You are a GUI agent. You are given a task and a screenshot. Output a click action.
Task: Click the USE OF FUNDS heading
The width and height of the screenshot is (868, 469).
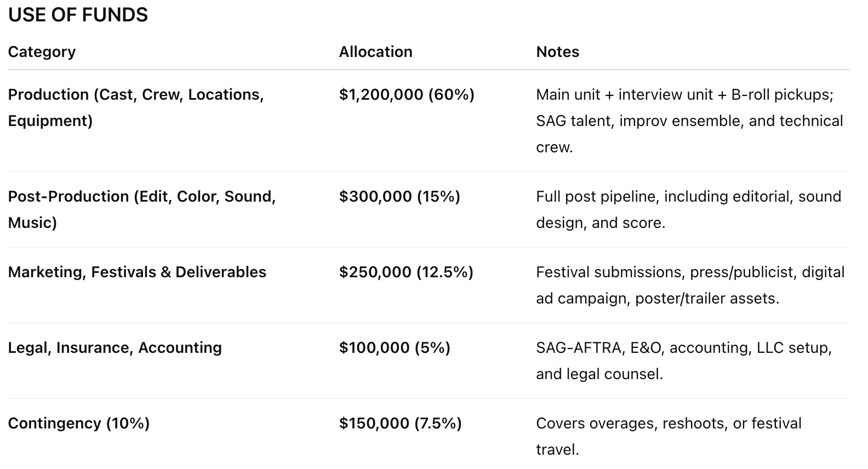[x=78, y=15]
